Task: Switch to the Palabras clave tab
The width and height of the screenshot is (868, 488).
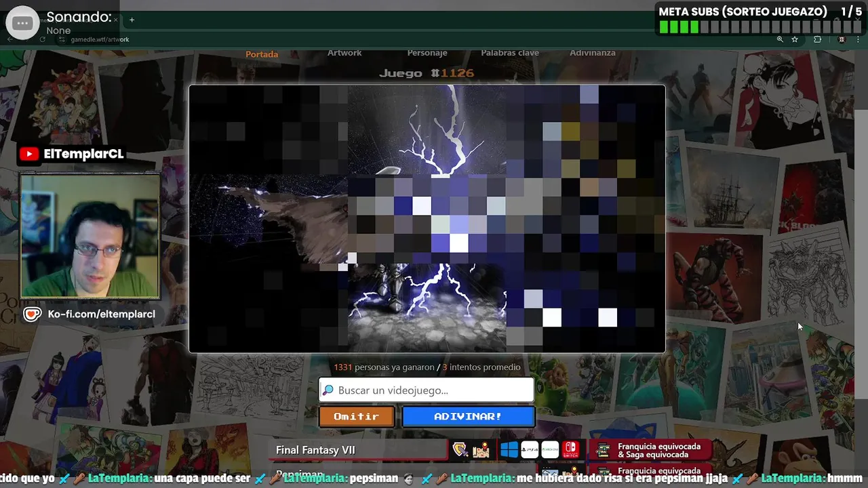Action: (510, 53)
